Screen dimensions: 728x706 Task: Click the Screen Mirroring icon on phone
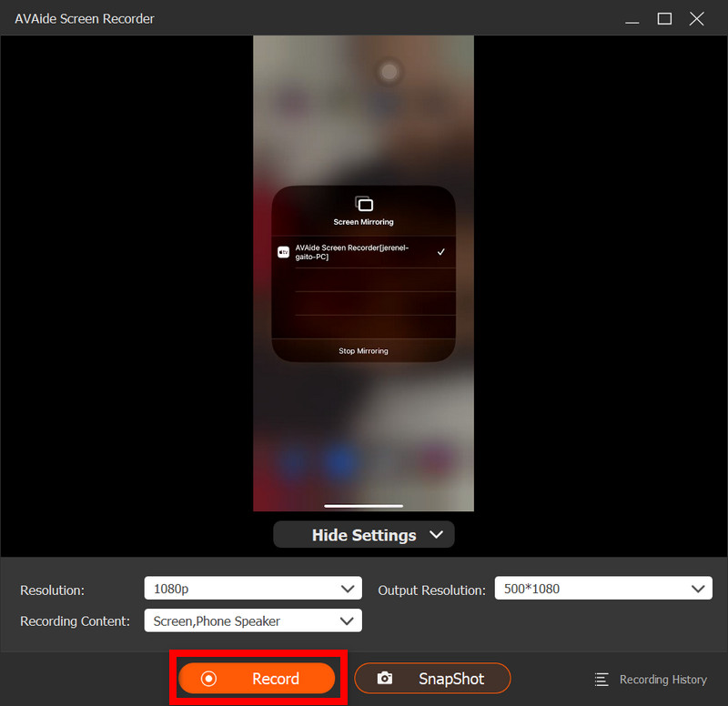tap(363, 204)
